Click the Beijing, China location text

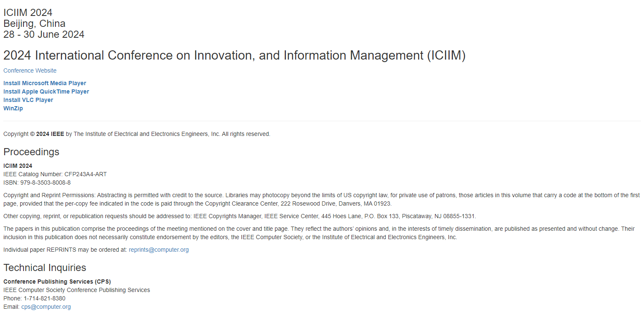point(34,23)
